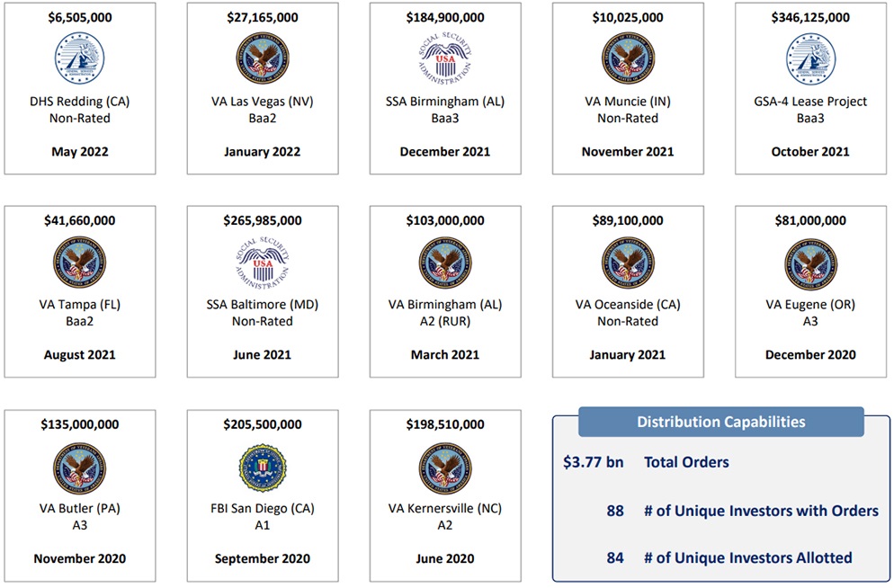Click the DHS Redding seal icon
This screenshot has height=588, width=894.
point(79,59)
